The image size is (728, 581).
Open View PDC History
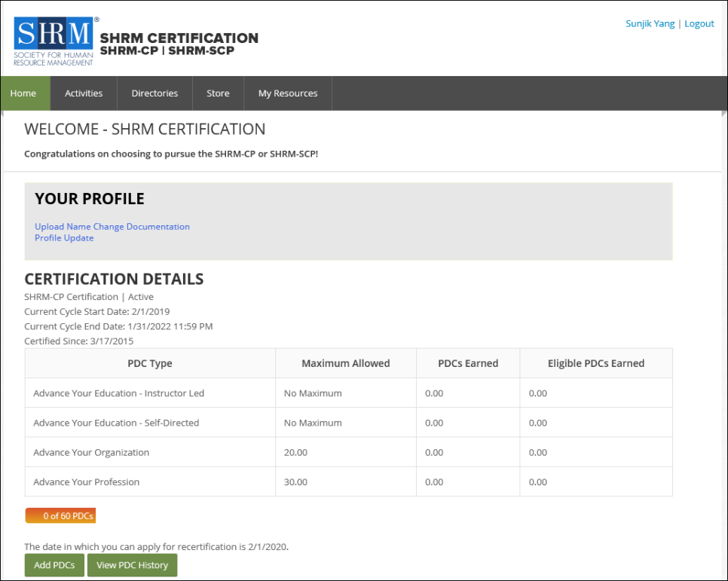[x=133, y=565]
